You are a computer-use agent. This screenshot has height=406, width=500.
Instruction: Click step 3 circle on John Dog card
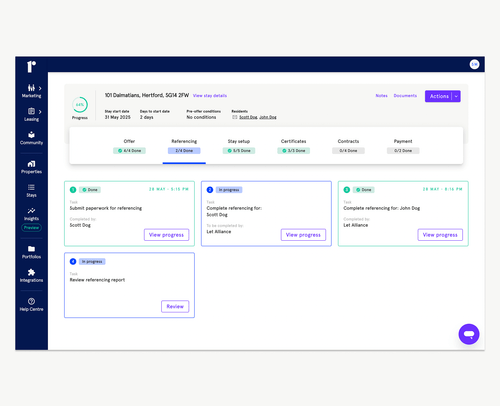[347, 190]
